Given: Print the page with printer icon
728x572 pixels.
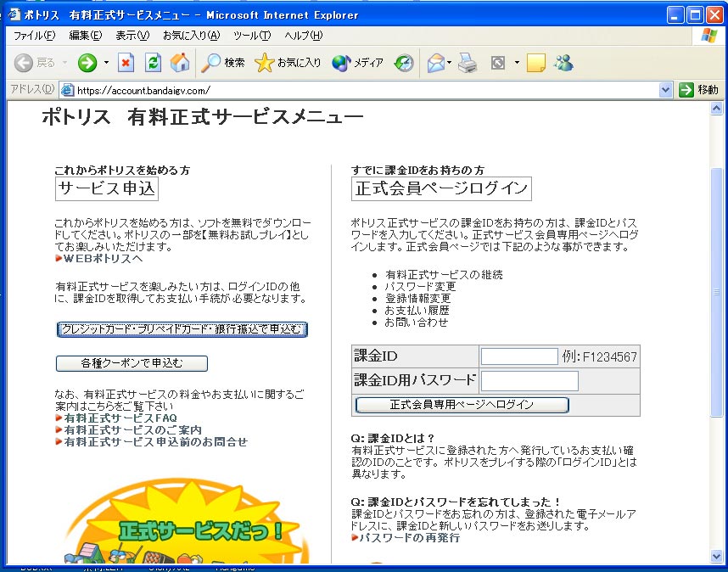Looking at the screenshot, I should pyautogui.click(x=468, y=63).
